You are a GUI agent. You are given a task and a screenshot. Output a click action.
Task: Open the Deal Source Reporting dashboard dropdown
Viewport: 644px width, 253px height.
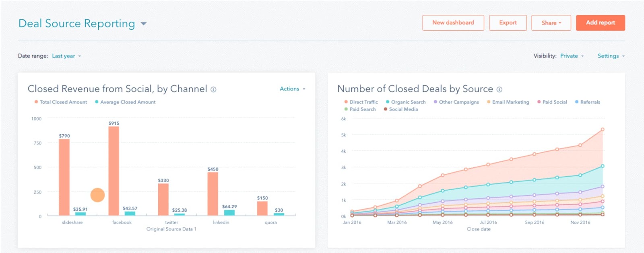[x=143, y=24]
